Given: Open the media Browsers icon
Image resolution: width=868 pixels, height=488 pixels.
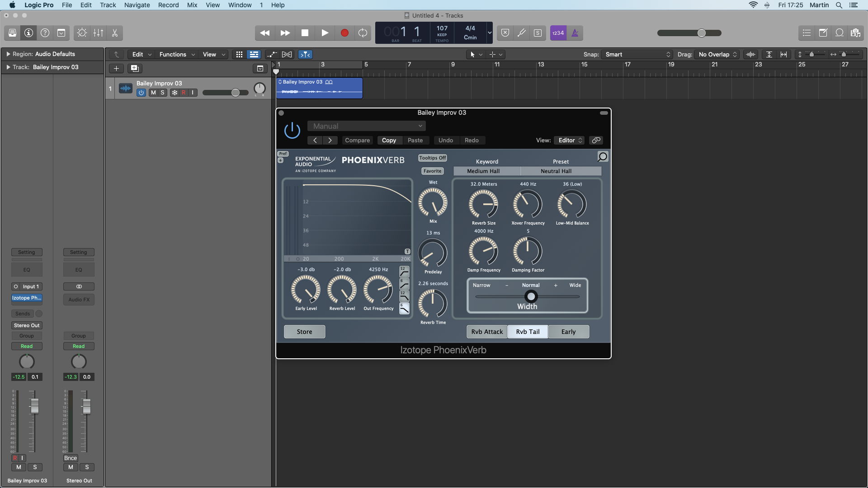Looking at the screenshot, I should click(855, 33).
